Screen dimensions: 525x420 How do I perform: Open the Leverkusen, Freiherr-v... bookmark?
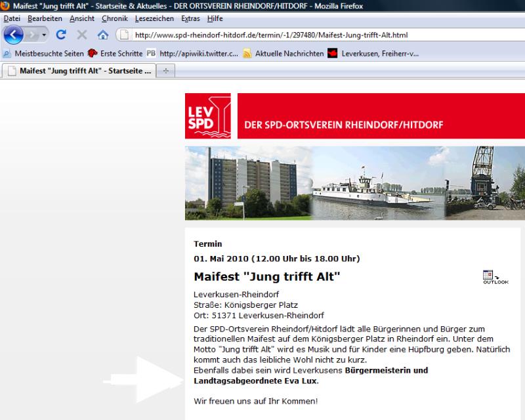click(x=373, y=53)
